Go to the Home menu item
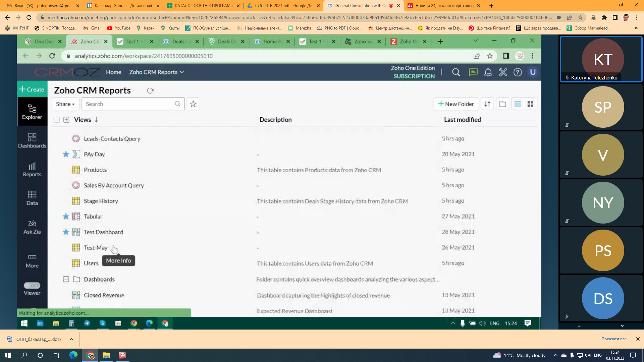The height and width of the screenshot is (362, 644). click(x=113, y=72)
